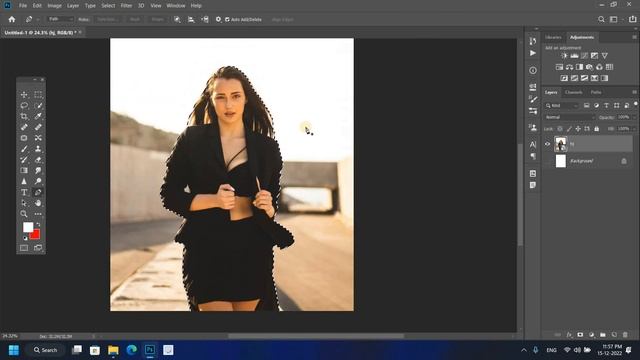This screenshot has width=640, height=360.
Task: Open the Image menu
Action: coord(54,6)
